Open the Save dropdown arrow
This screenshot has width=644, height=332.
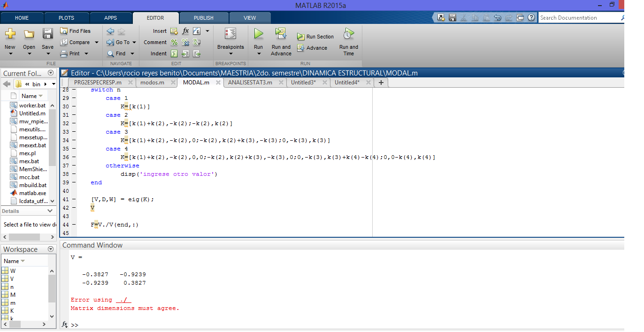tap(47, 53)
